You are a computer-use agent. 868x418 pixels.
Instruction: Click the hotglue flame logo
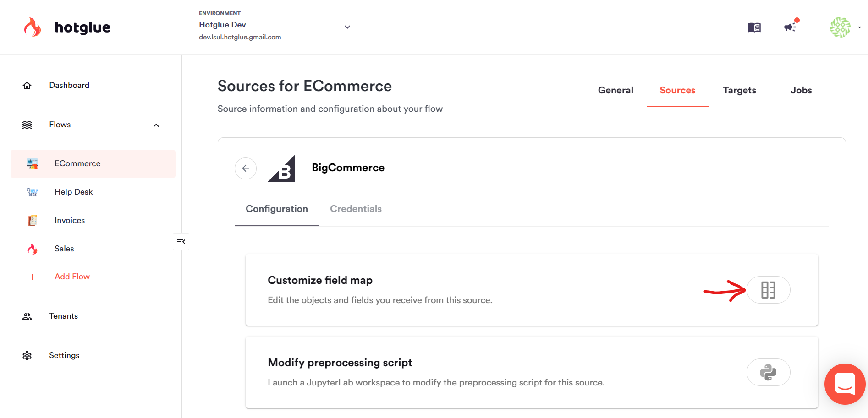[x=33, y=27]
